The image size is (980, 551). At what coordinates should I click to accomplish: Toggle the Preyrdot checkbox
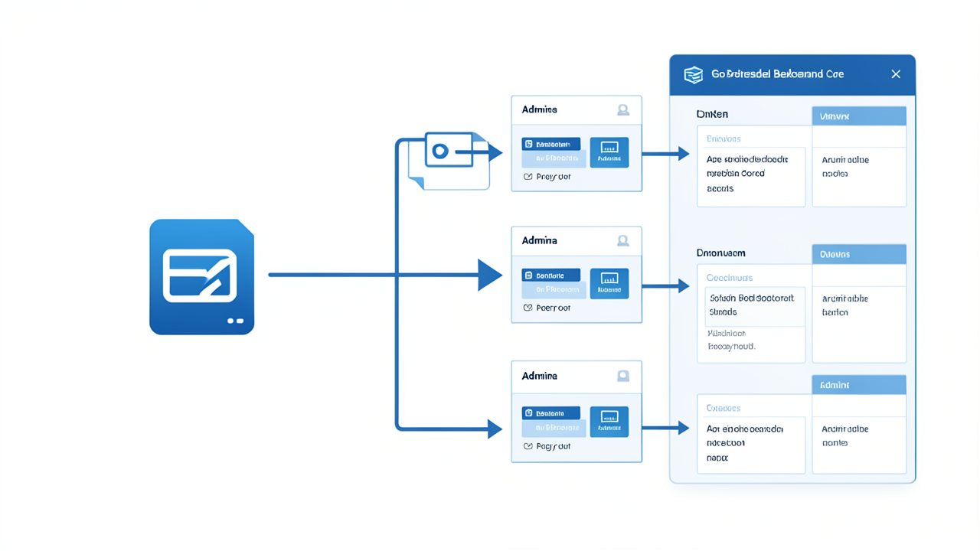pyautogui.click(x=528, y=177)
